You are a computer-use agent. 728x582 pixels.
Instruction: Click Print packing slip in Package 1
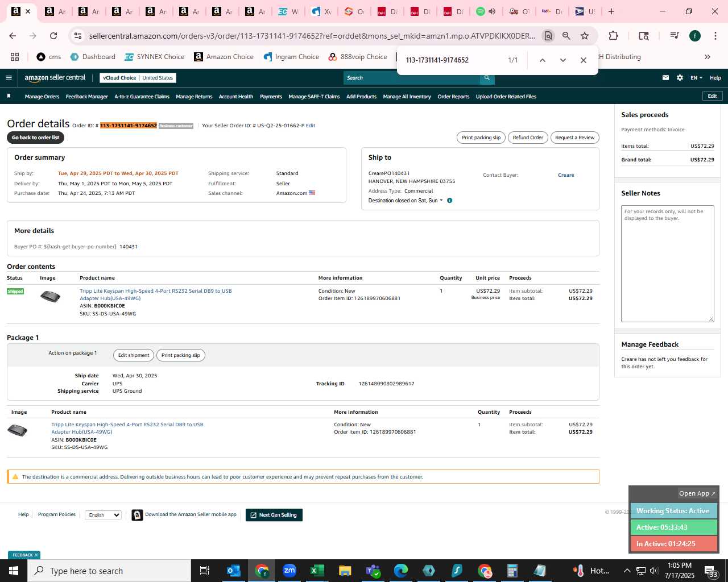181,355
